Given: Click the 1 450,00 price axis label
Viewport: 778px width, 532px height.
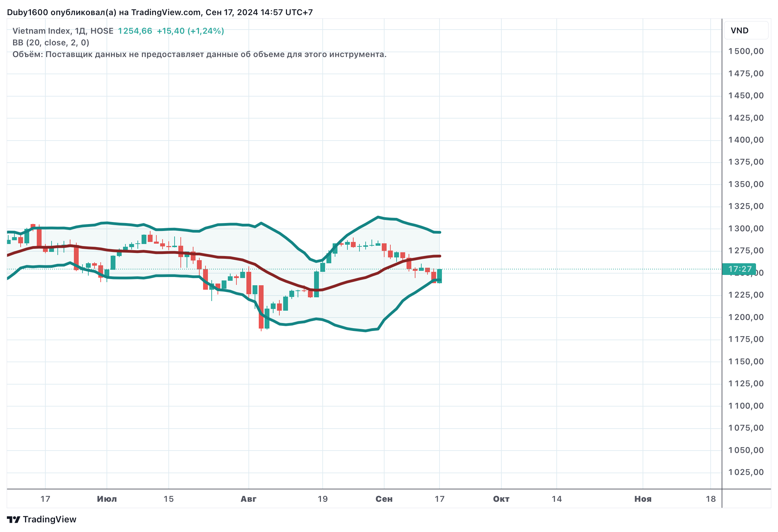Looking at the screenshot, I should 746,96.
